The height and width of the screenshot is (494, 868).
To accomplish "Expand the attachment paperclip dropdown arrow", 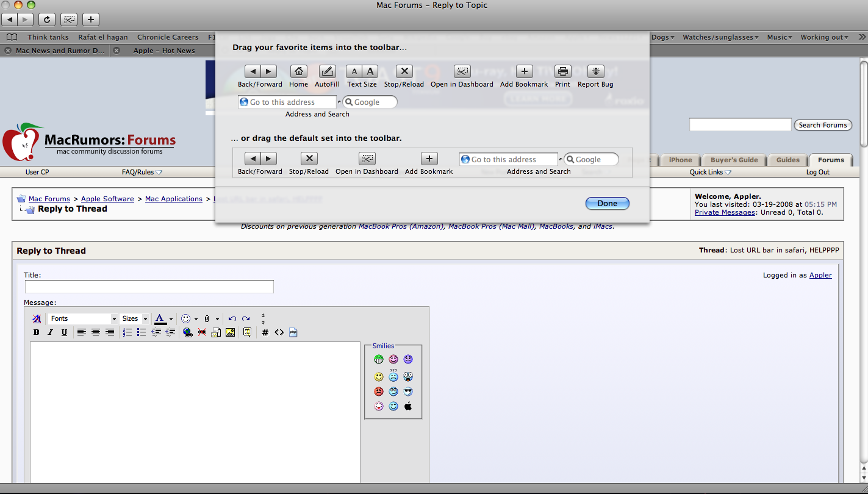I will click(x=217, y=319).
